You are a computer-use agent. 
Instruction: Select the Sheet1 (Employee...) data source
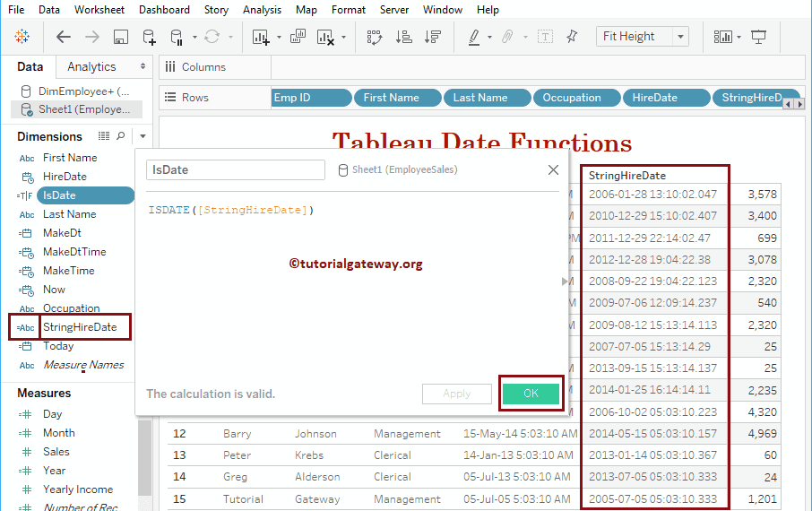[x=77, y=109]
